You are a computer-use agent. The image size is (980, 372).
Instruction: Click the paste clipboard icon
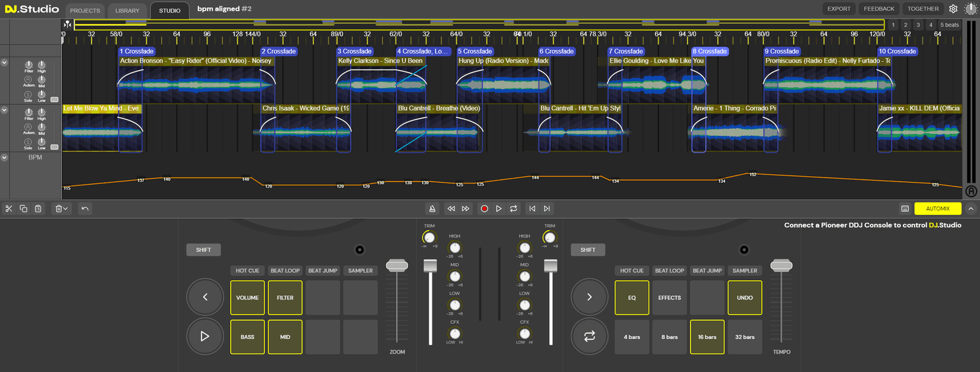[38, 208]
